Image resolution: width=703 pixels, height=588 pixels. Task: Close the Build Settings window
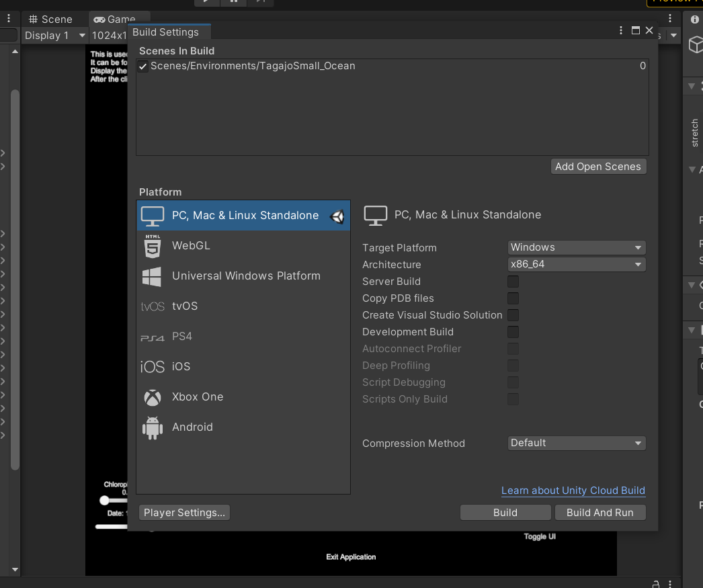(649, 30)
